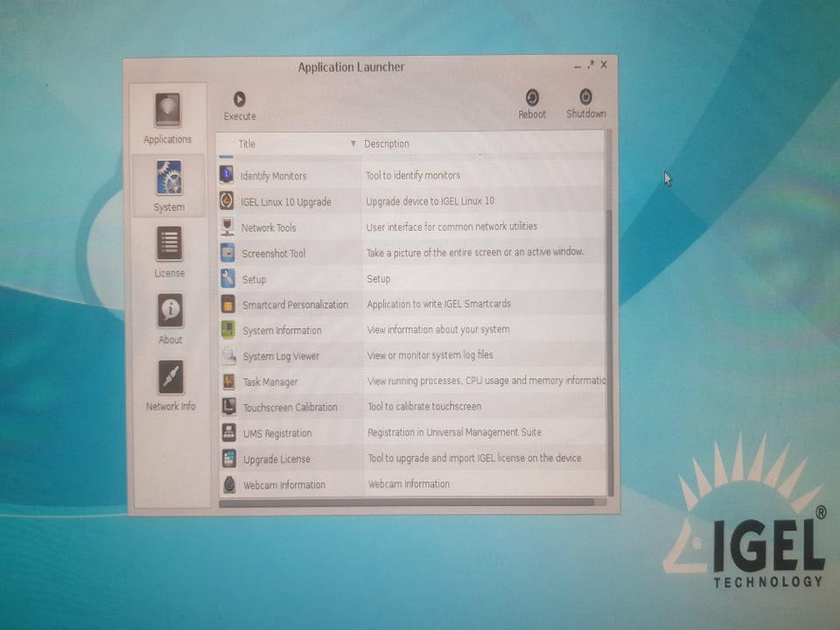Click 'Take a picture of the entire screen' description

click(x=475, y=252)
